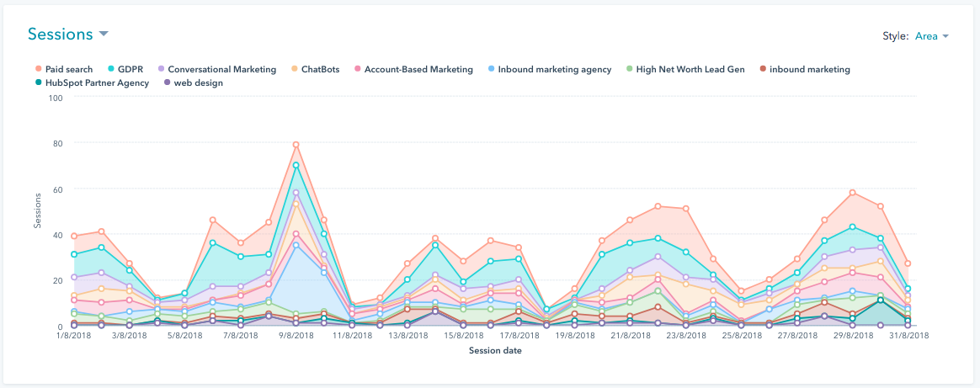Open the Style Area dropdown
Image resolution: width=980 pixels, height=388 pixels.
931,36
